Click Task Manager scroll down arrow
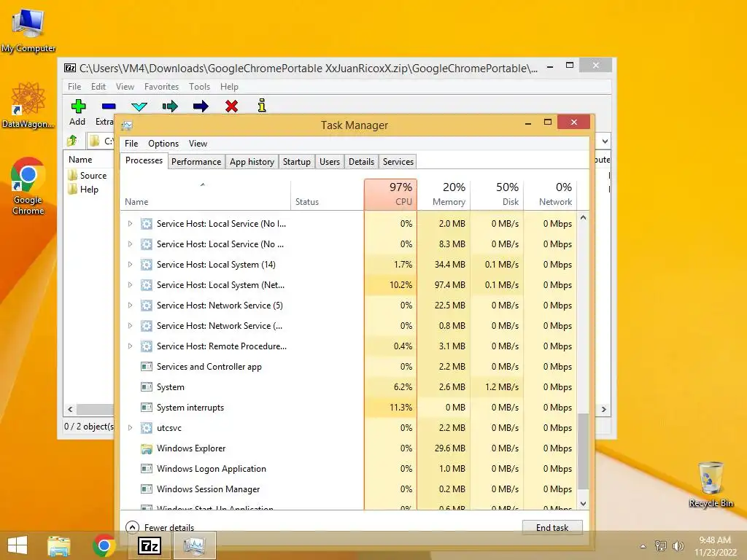The image size is (747, 560). point(583,503)
